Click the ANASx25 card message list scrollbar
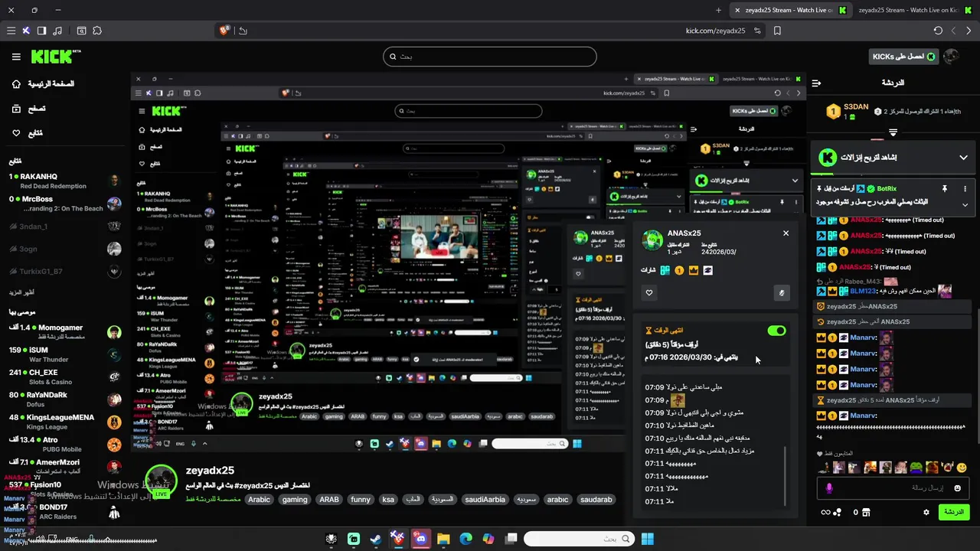 click(786, 476)
